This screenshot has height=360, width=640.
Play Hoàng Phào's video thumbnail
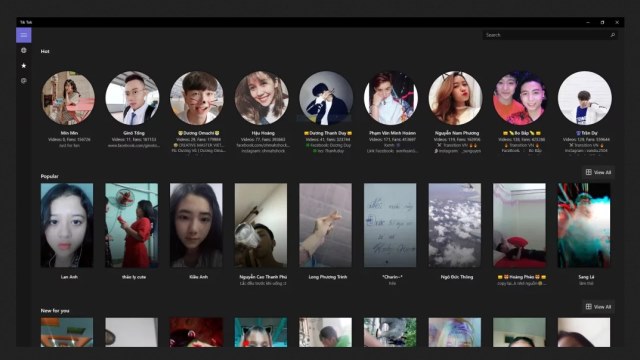(x=519, y=225)
